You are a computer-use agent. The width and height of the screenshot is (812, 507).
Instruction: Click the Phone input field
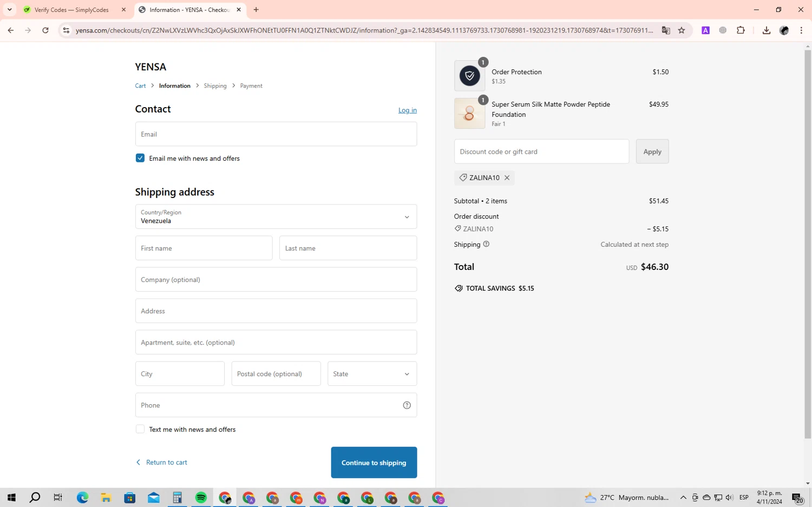pyautogui.click(x=276, y=405)
